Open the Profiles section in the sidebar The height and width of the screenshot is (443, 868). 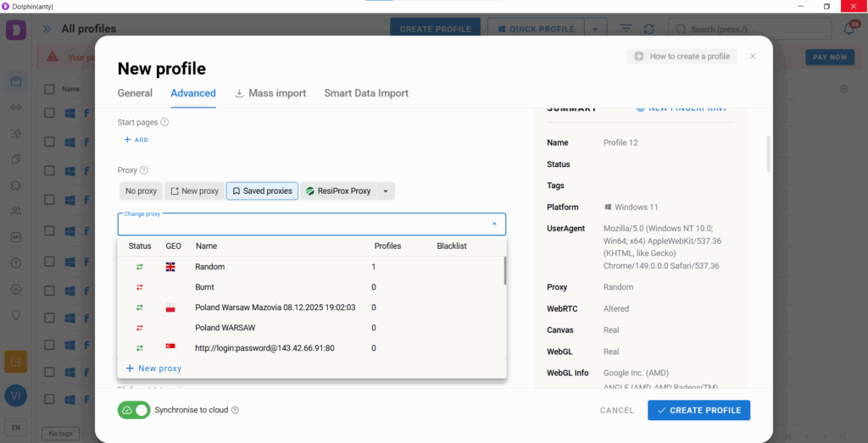point(16,81)
